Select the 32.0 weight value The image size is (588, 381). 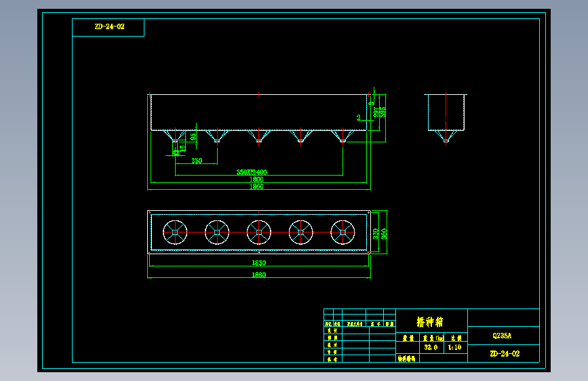431,347
